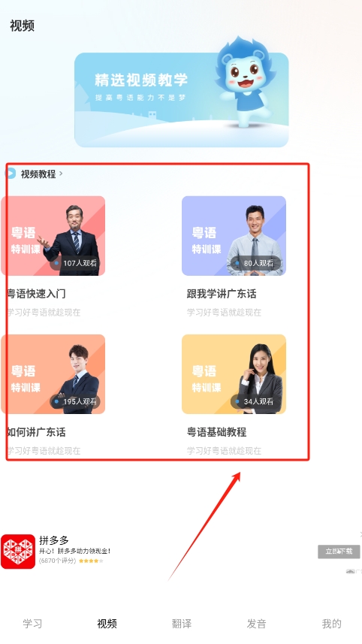The width and height of the screenshot is (362, 644).
Task: Open the 如何讲广东话 course thumbnail
Action: 53,374
